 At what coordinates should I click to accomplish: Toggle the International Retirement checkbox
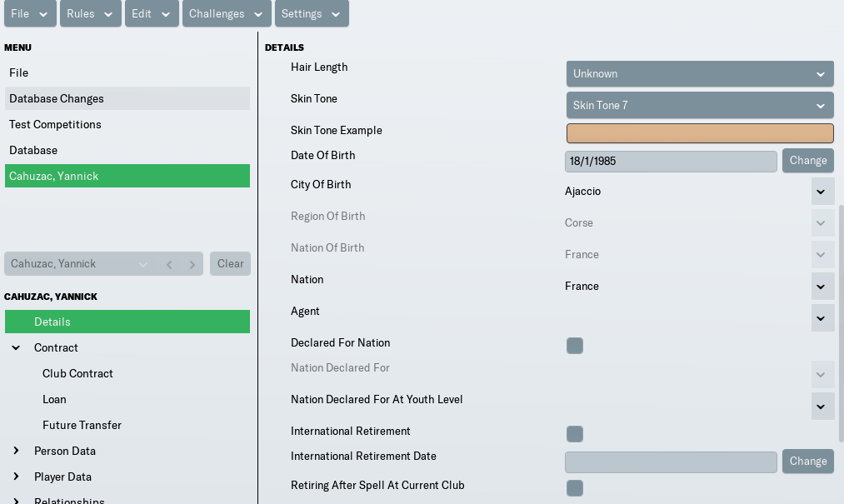click(x=575, y=434)
